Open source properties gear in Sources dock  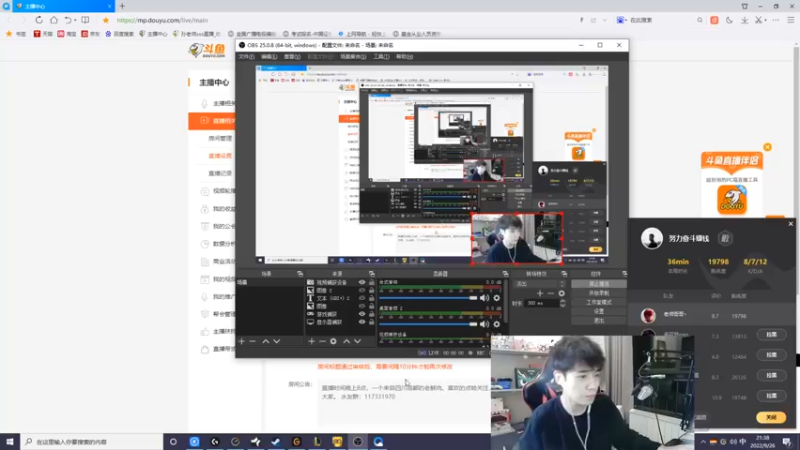click(x=333, y=341)
